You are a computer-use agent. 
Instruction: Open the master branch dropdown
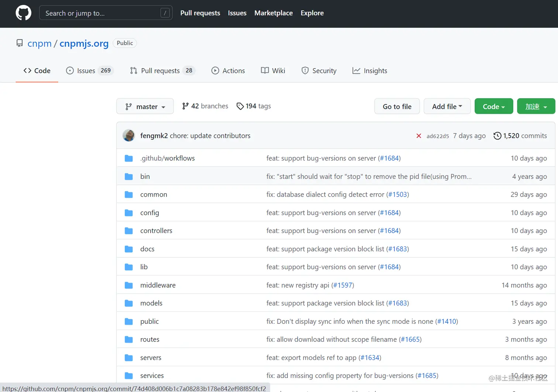145,106
